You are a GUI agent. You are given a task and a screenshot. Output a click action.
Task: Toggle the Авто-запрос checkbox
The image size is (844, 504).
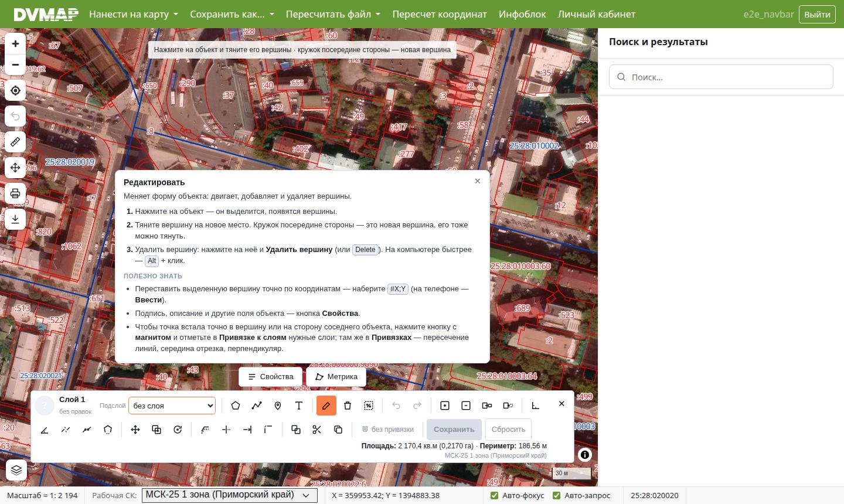(x=557, y=496)
